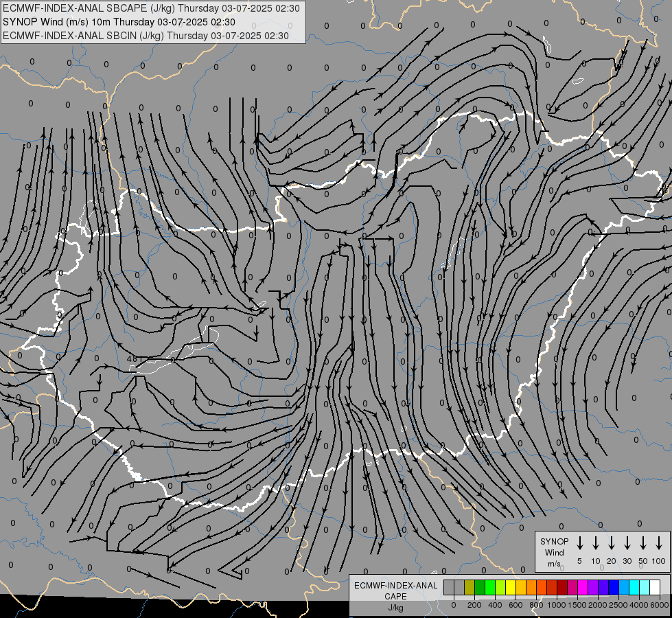Select the purple swatch left of 2000 tick
The height and width of the screenshot is (618, 672).
tap(593, 588)
